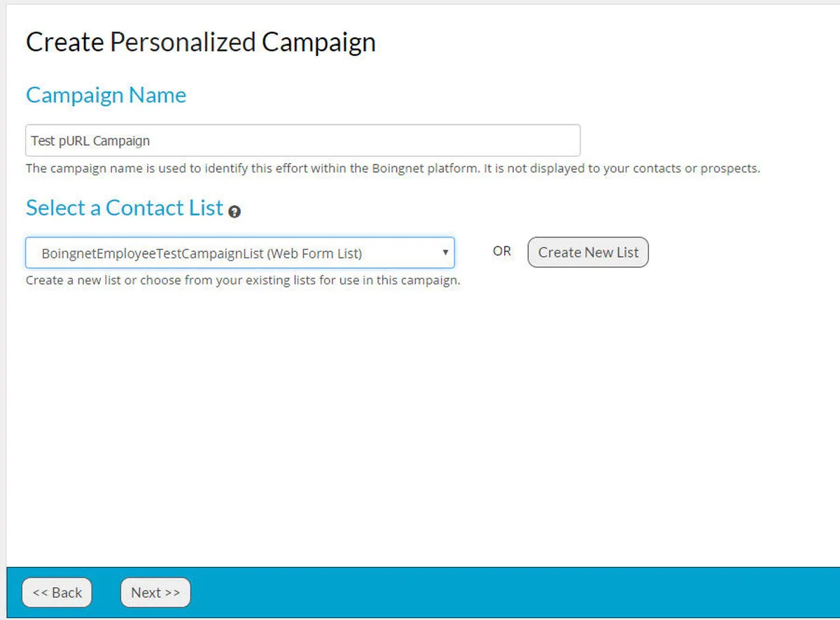The width and height of the screenshot is (840, 620).
Task: Click the campaign name description text
Action: click(392, 169)
